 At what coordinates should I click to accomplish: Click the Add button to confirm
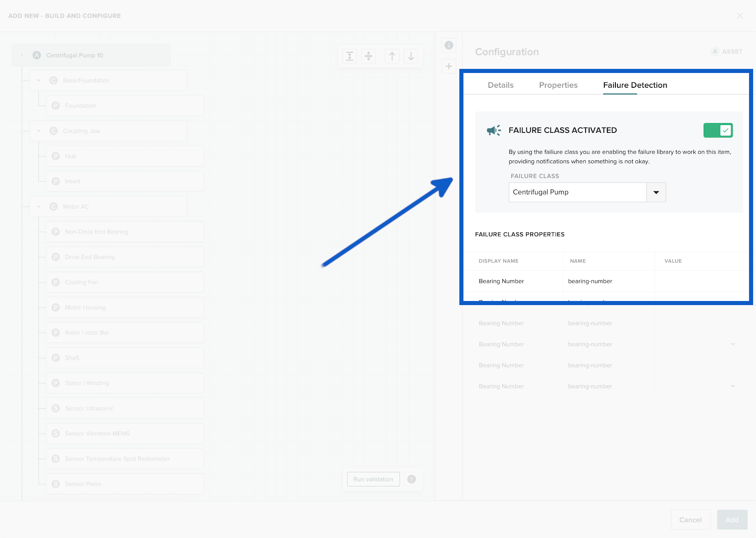click(732, 520)
